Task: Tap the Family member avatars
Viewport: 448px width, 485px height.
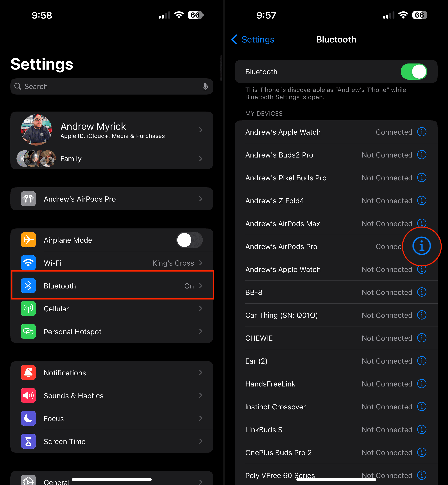Action: point(36,158)
